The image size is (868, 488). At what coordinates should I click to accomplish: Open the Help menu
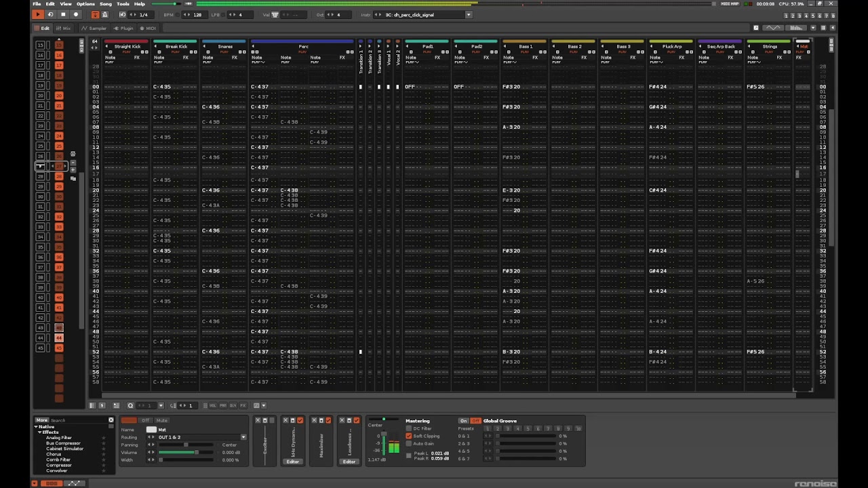click(140, 3)
